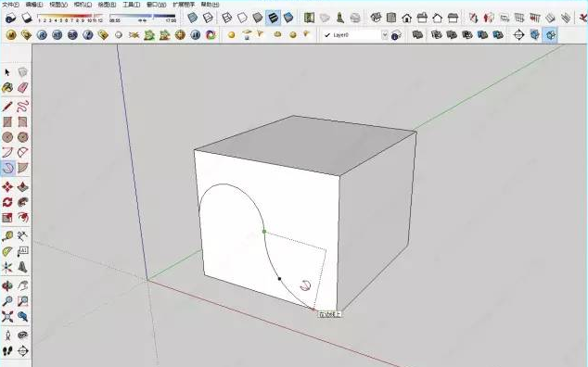
Task: Open the Draw menu
Action: [x=107, y=5]
